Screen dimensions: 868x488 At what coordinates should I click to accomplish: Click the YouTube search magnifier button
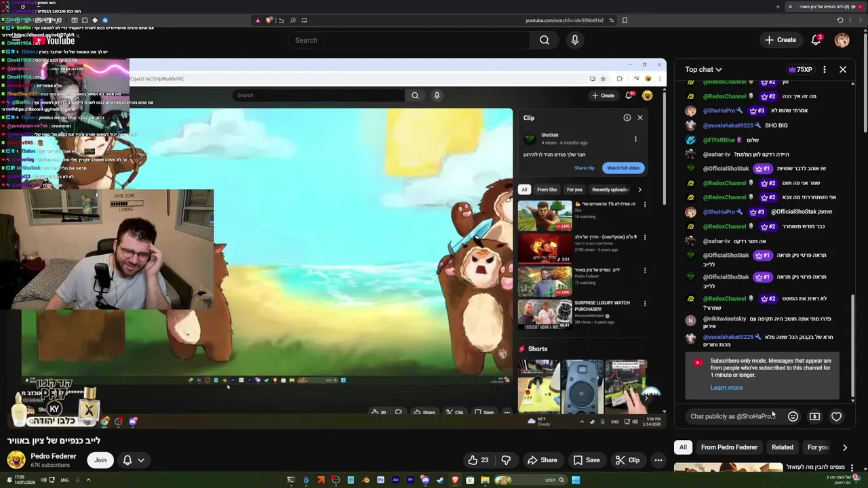point(545,40)
